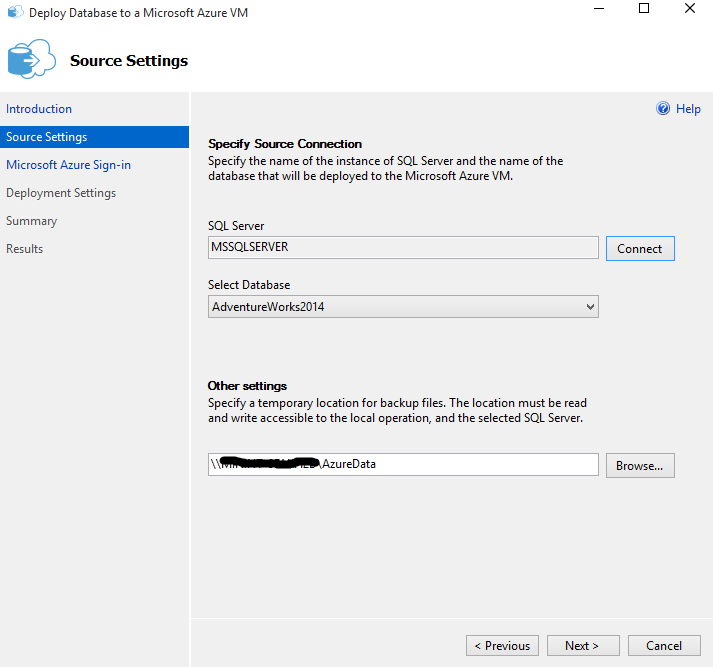This screenshot has height=667, width=713.
Task: Click the Browse button for backup location
Action: (x=640, y=466)
